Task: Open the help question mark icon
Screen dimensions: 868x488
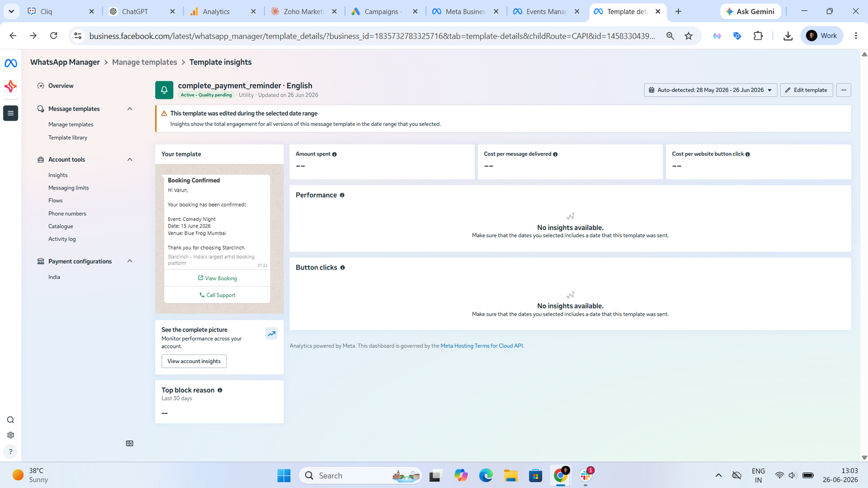Action: 10,452
